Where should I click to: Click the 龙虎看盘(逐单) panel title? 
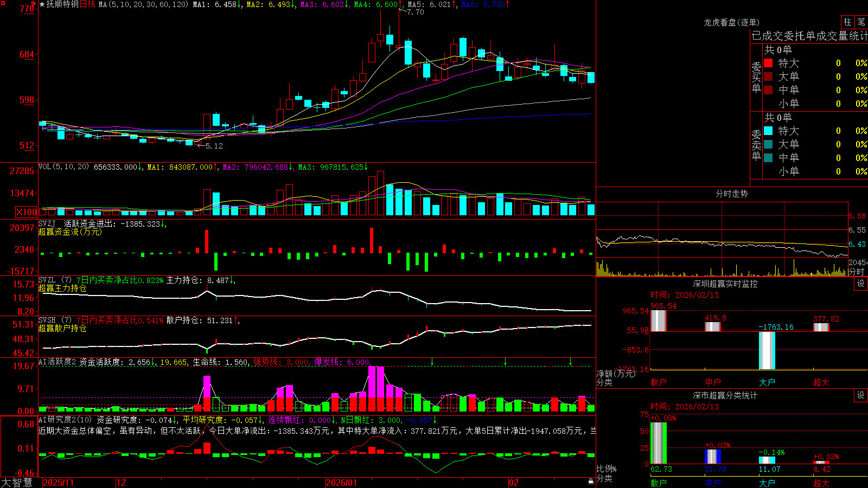click(x=731, y=22)
